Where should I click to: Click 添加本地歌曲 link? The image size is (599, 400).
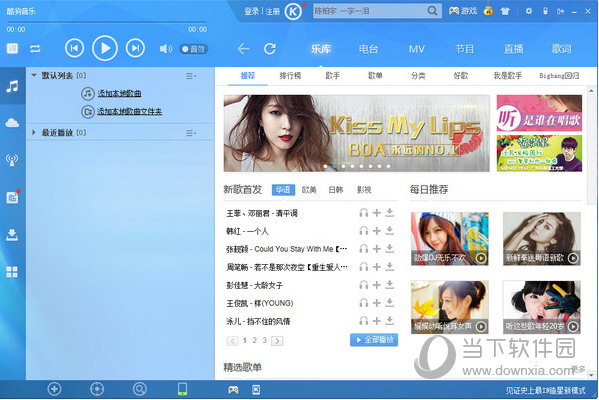click(x=119, y=93)
